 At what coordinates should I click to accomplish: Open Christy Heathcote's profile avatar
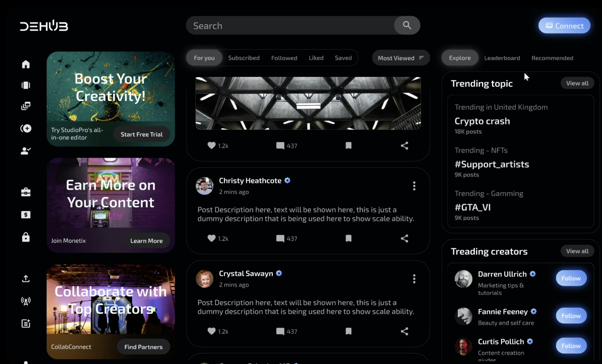click(x=204, y=186)
